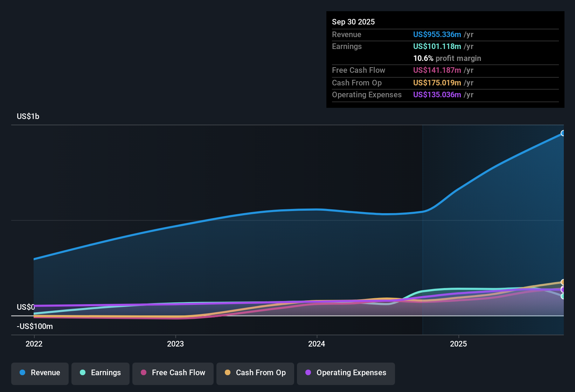Hide the Operating Expenses line via its legend pill

pyautogui.click(x=346, y=373)
